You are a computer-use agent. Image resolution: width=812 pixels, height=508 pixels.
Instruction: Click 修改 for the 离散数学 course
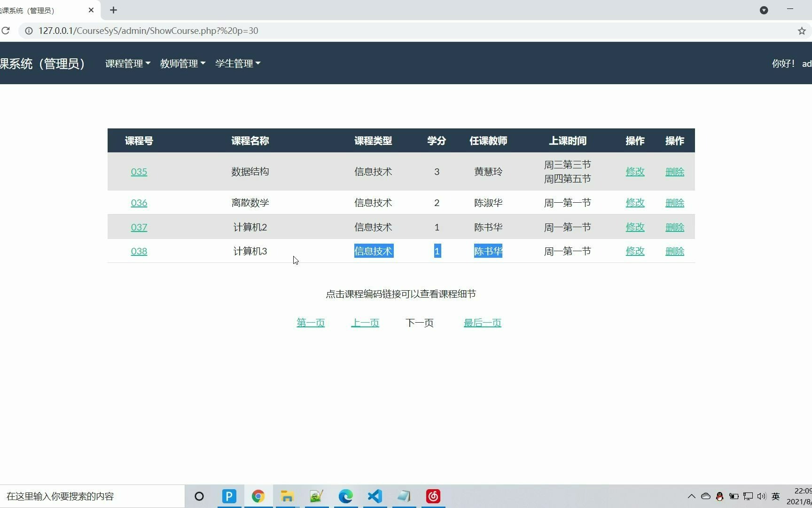(635, 203)
